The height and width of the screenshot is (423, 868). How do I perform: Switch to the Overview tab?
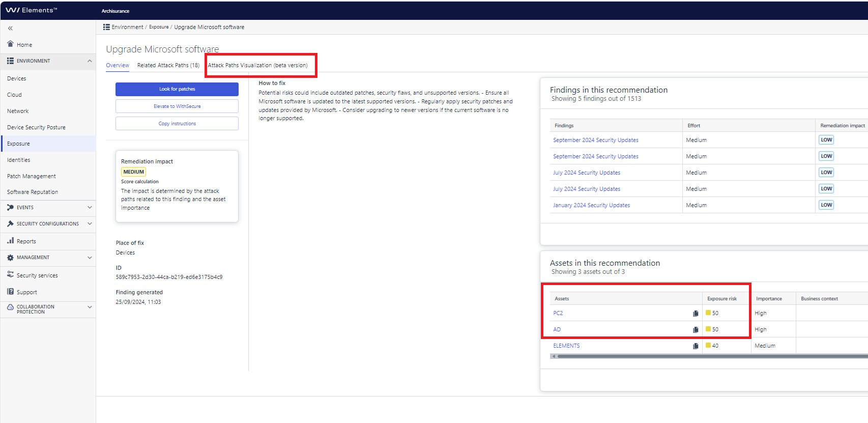(x=118, y=65)
